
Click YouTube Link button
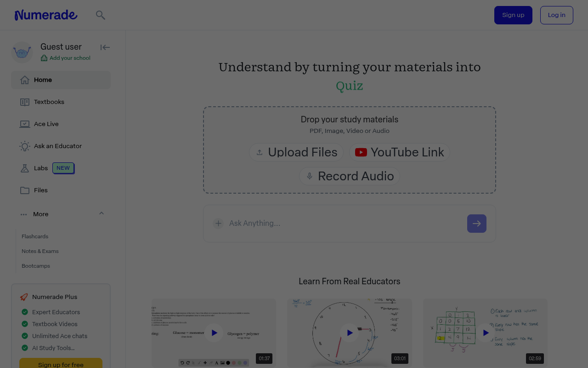pos(400,152)
